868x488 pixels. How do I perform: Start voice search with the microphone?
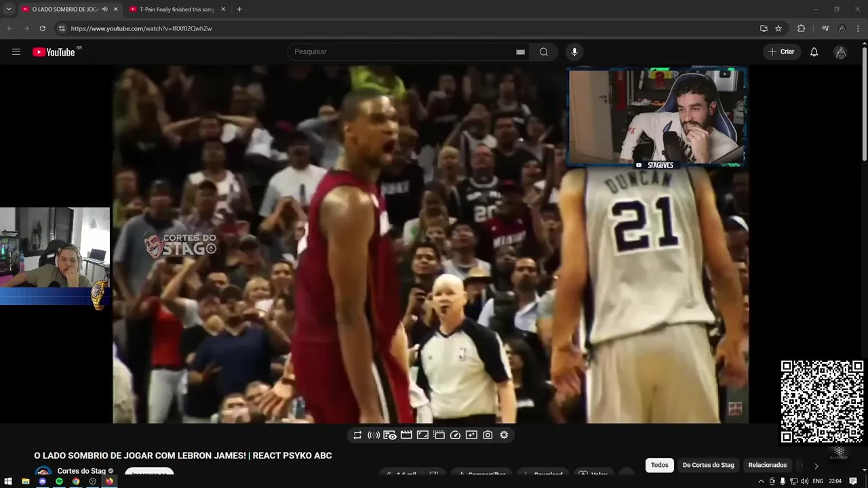[x=574, y=52]
